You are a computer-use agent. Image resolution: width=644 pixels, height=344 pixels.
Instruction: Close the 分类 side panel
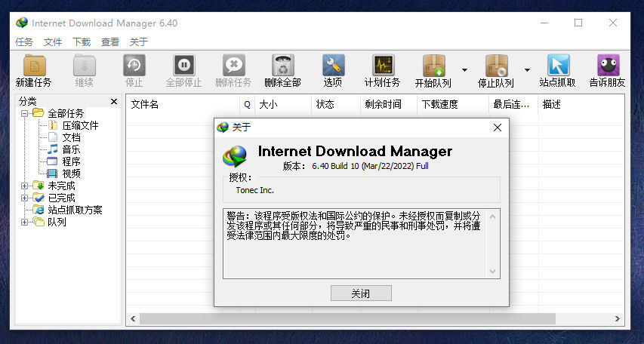(x=114, y=101)
